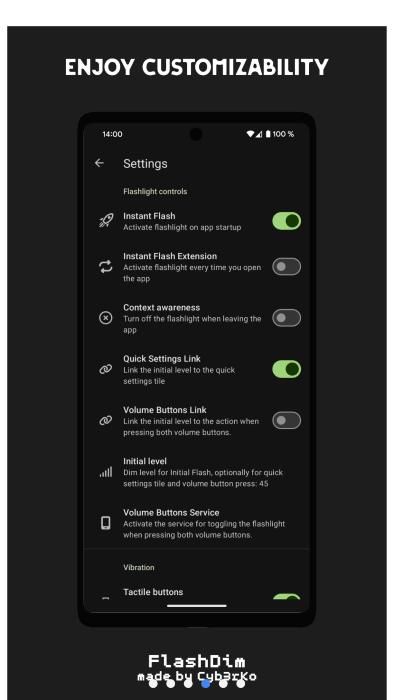Viewport: 394px width, 700px height.
Task: Click the repeat arrows icon for Instant Flash Extension
Action: coord(106,267)
